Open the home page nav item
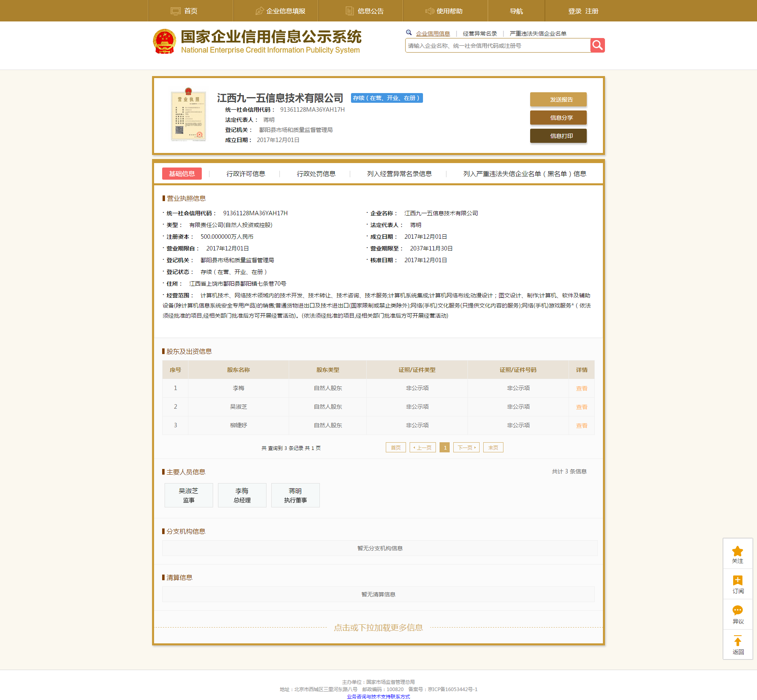This screenshot has height=700, width=757. pyautogui.click(x=185, y=11)
